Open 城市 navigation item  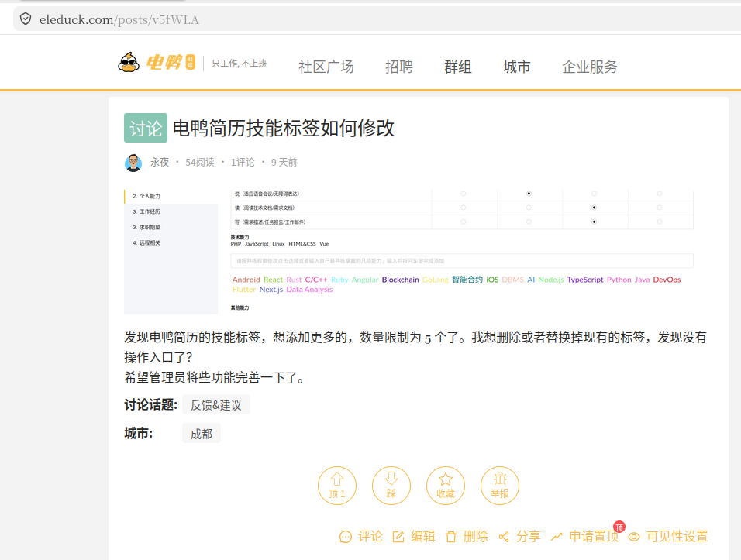tap(517, 67)
